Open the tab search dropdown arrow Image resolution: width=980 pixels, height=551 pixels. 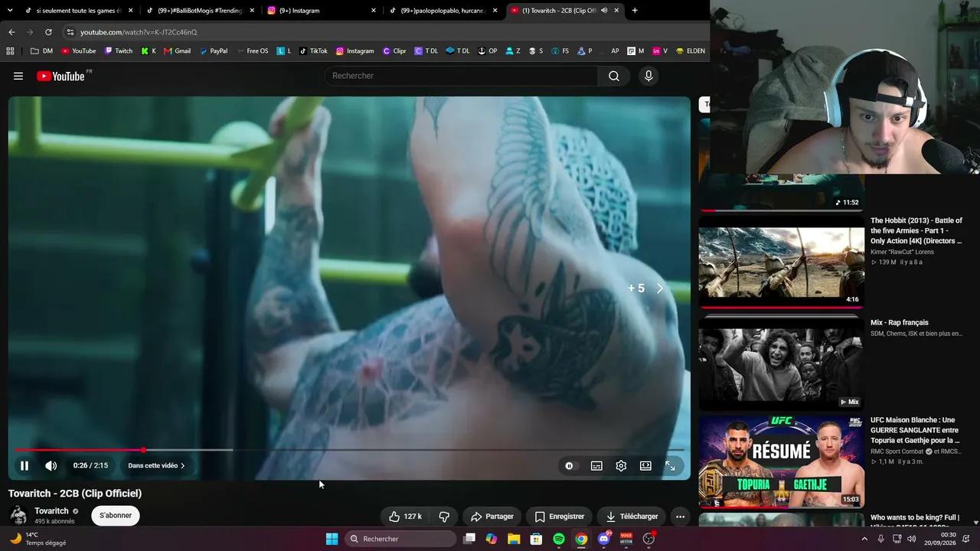(x=10, y=10)
